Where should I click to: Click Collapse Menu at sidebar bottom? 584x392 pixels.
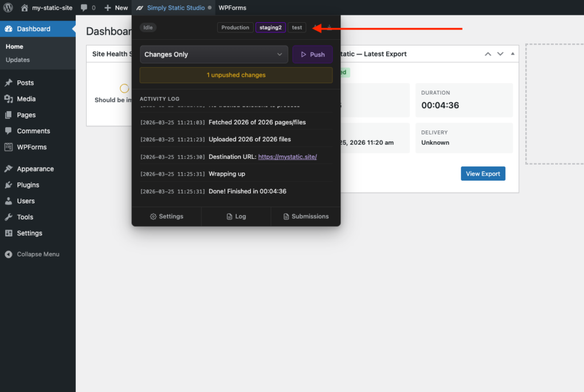37,254
